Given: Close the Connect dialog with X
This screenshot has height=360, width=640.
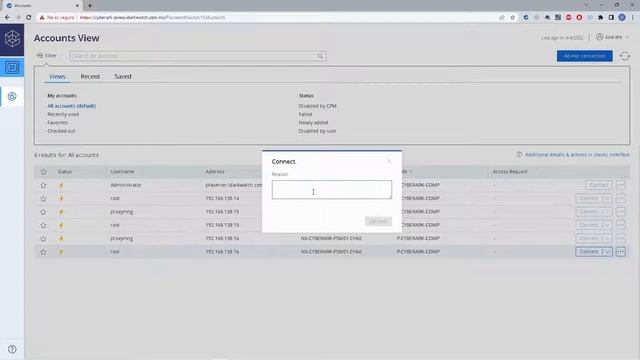Looking at the screenshot, I should [x=389, y=161].
